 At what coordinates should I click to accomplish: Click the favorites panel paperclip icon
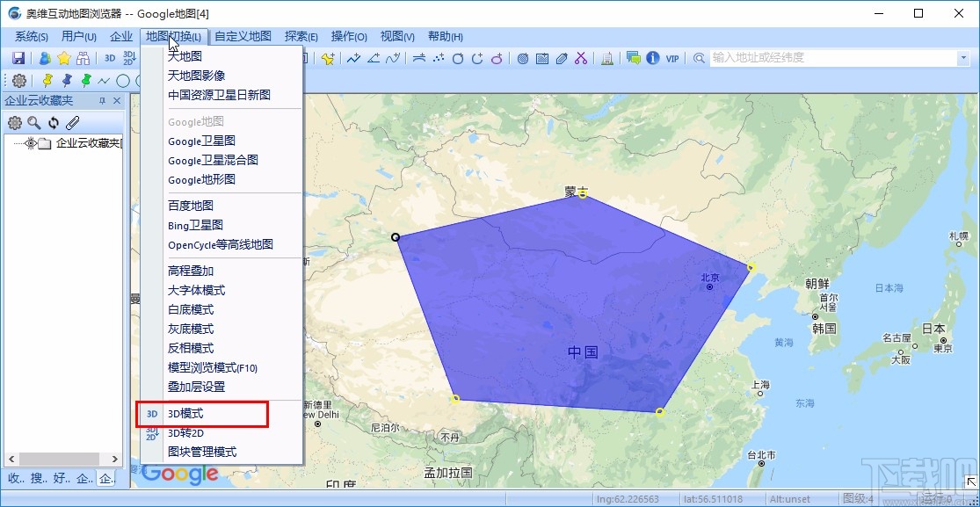tap(72, 122)
